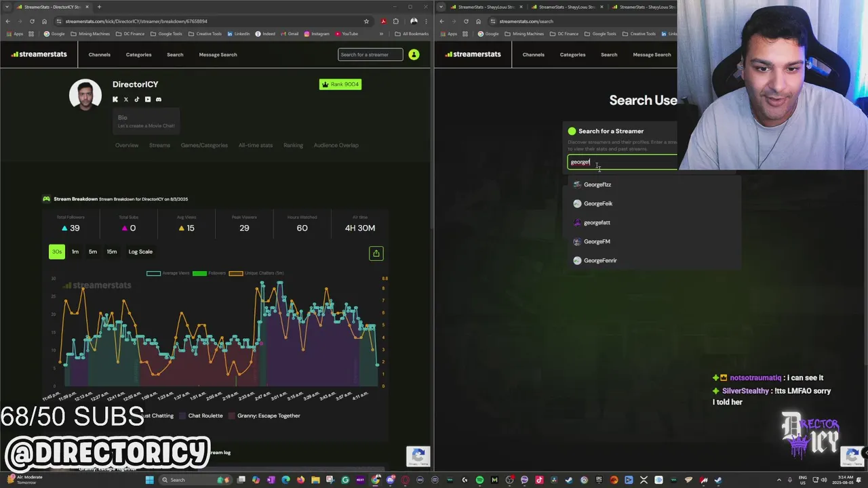
Task: Open the tab search dropdown in right window
Action: coord(441,7)
